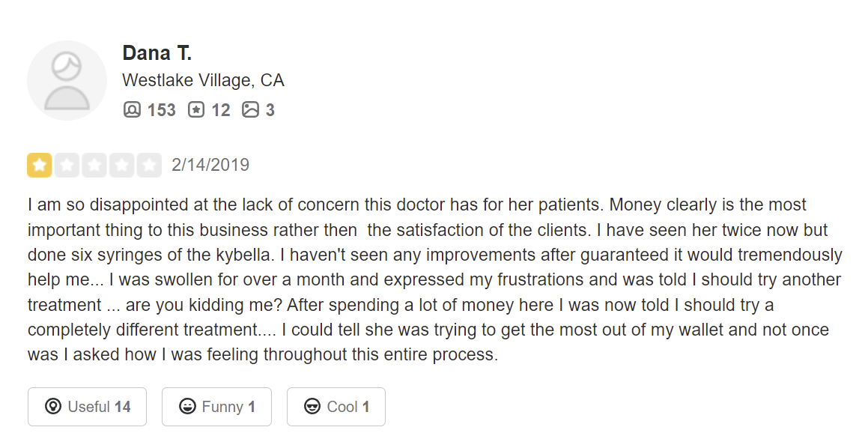This screenshot has width=868, height=433.
Task: Click the fourth empty rating star
Action: click(122, 165)
